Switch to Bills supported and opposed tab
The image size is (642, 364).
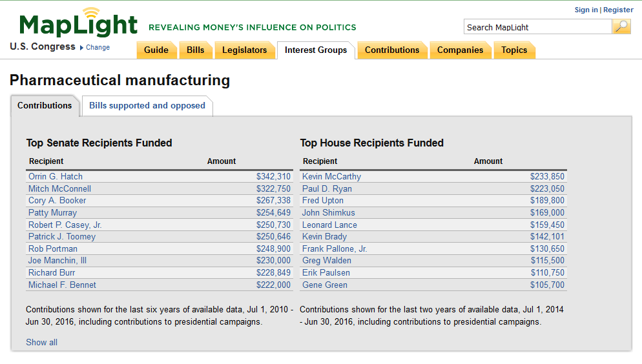(x=147, y=105)
